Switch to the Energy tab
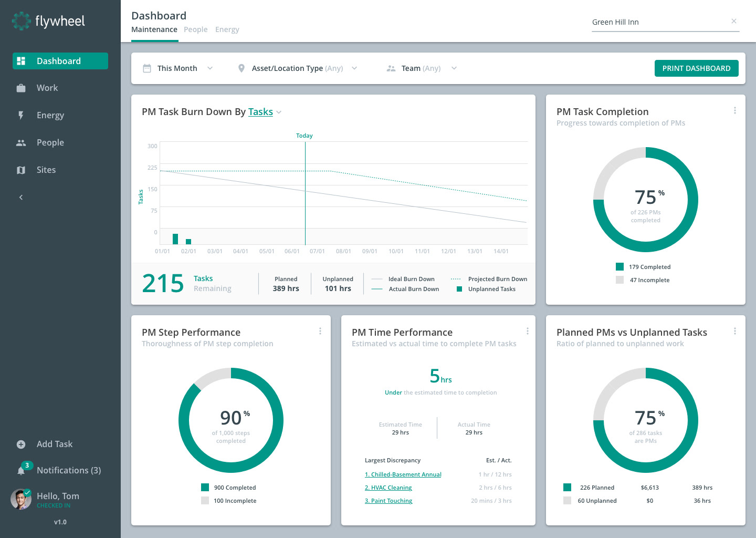The width and height of the screenshot is (756, 538). coord(227,29)
